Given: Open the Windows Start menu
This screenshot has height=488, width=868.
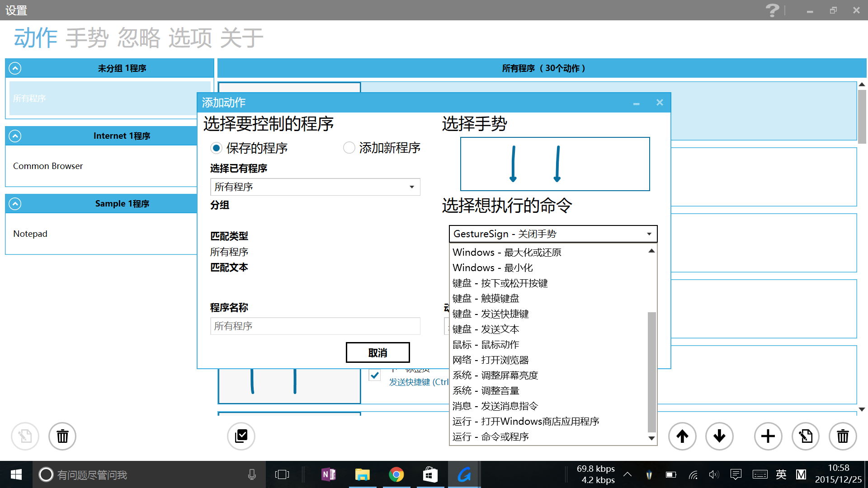Looking at the screenshot, I should pyautogui.click(x=16, y=474).
